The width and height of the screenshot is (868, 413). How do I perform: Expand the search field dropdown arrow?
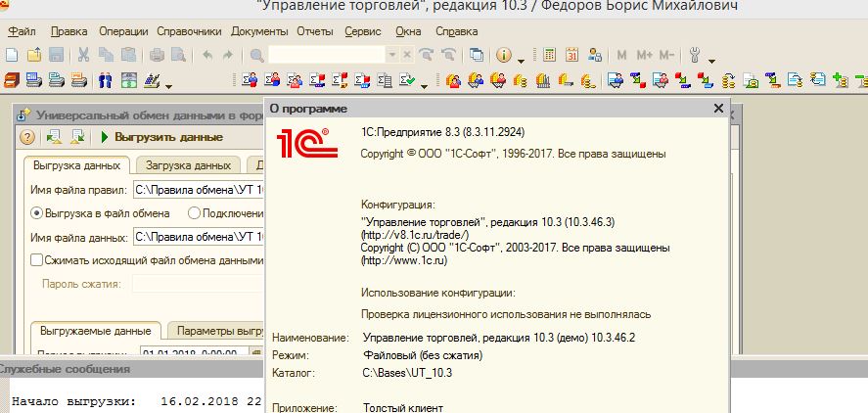click(x=392, y=55)
